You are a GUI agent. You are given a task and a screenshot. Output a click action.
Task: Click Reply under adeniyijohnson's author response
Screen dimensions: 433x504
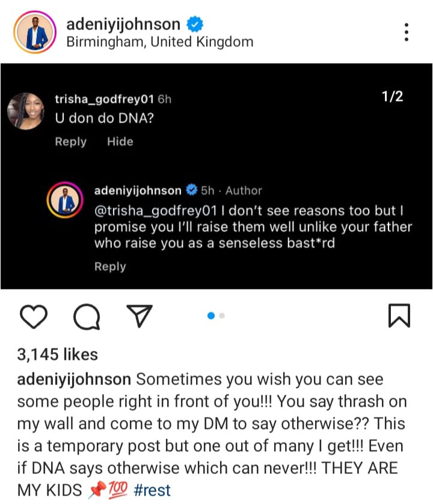click(x=110, y=267)
